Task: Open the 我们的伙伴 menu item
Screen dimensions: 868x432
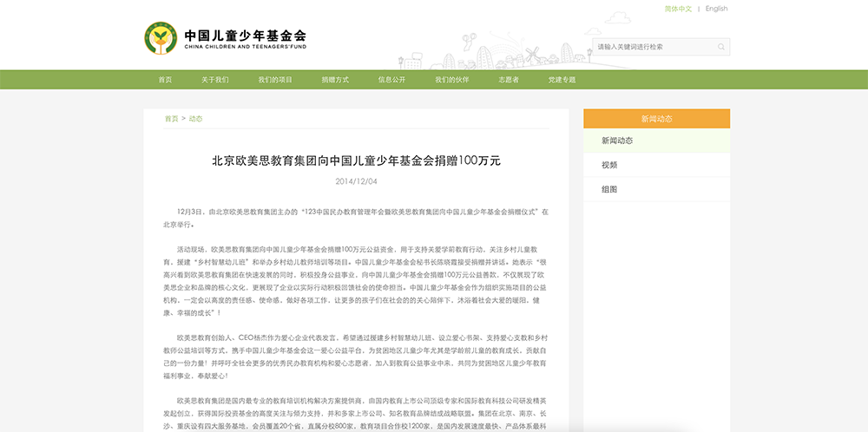Action: 452,80
